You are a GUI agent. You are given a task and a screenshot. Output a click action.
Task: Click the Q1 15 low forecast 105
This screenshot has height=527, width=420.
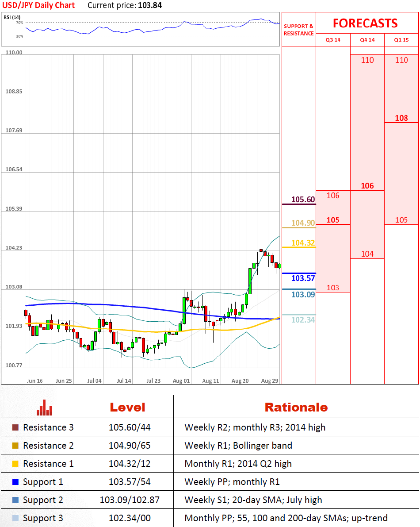point(401,220)
